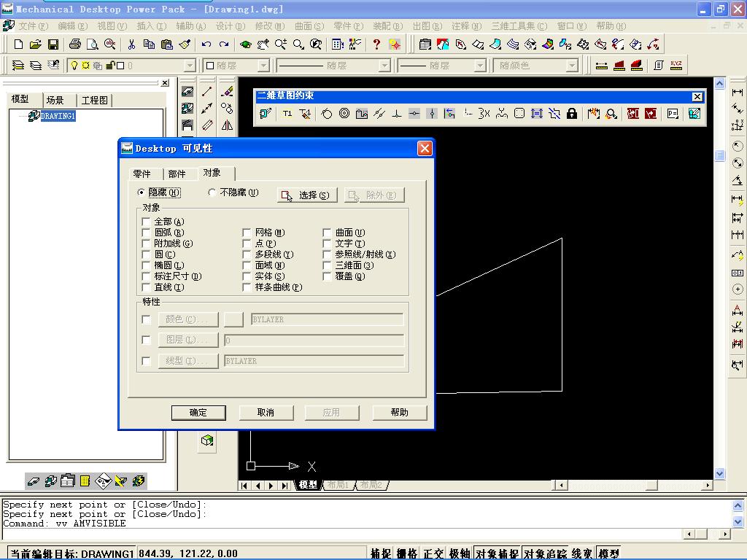Open the 随颜色 plot style dropdown
Viewport: 747px width, 560px height.
[x=572, y=65]
